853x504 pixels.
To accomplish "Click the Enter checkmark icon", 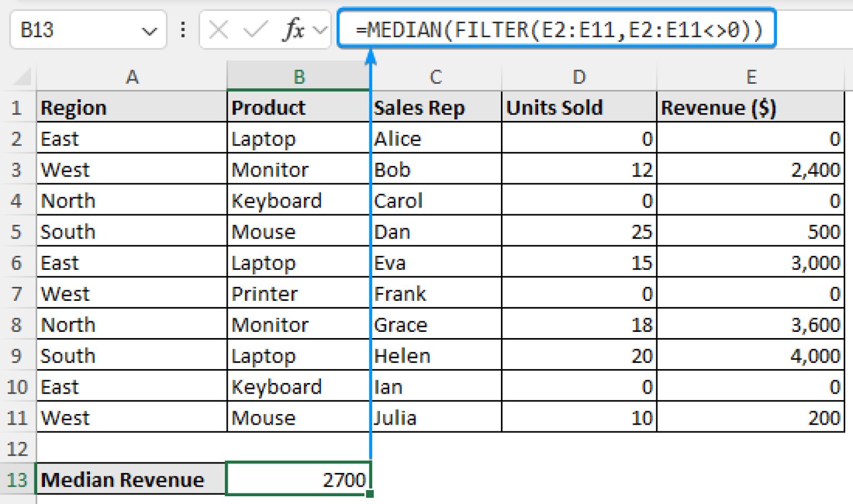I will click(x=252, y=30).
